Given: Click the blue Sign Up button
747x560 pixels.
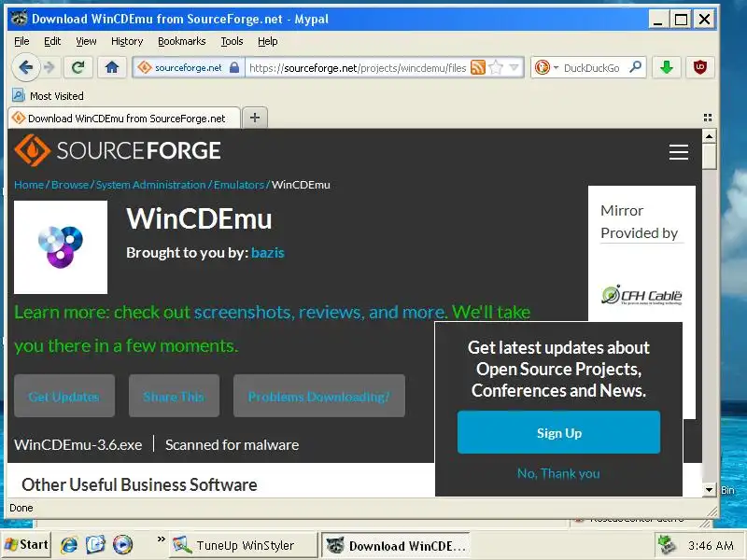Looking at the screenshot, I should 558,432.
